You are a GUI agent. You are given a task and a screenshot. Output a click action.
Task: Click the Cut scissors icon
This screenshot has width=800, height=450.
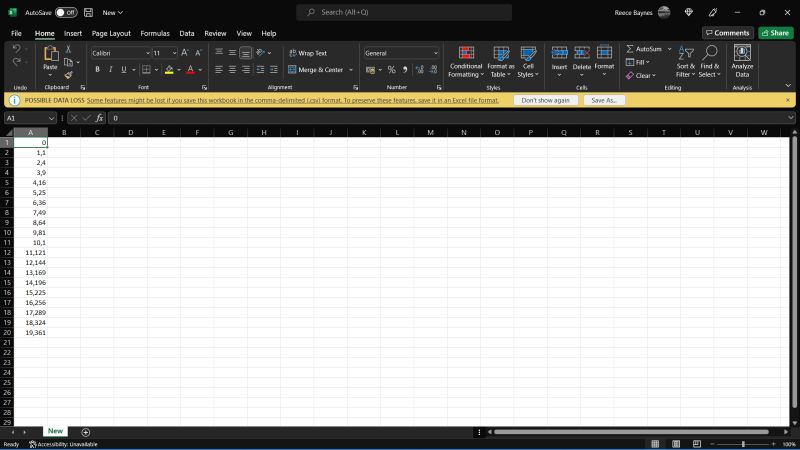[x=68, y=49]
